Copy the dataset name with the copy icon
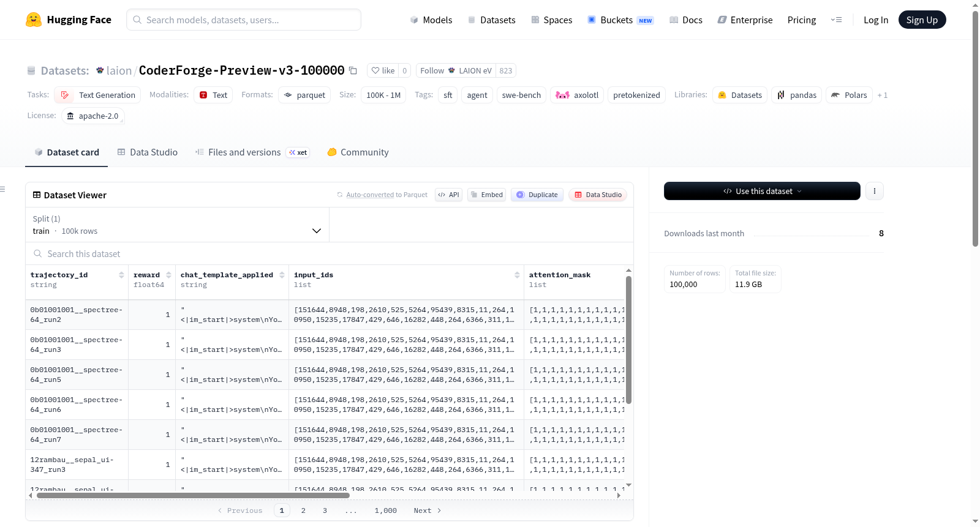 click(353, 70)
